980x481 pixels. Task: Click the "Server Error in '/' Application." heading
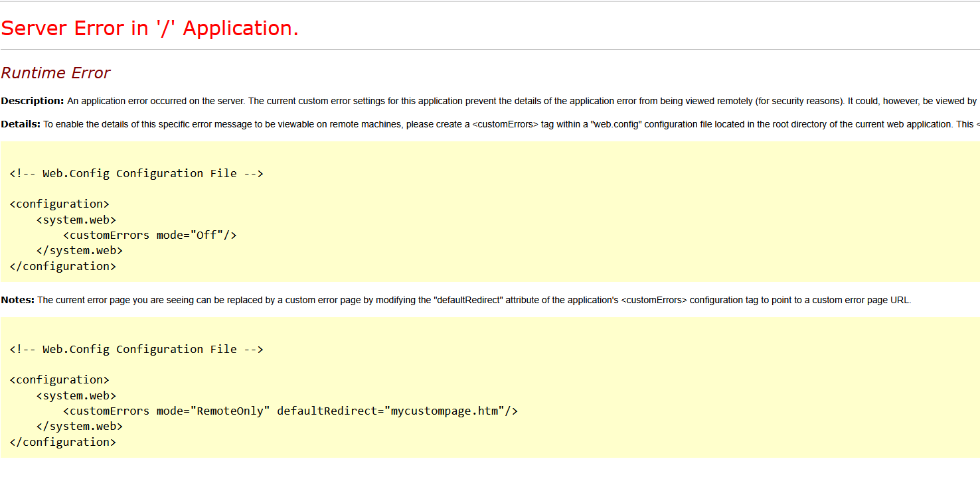click(149, 29)
